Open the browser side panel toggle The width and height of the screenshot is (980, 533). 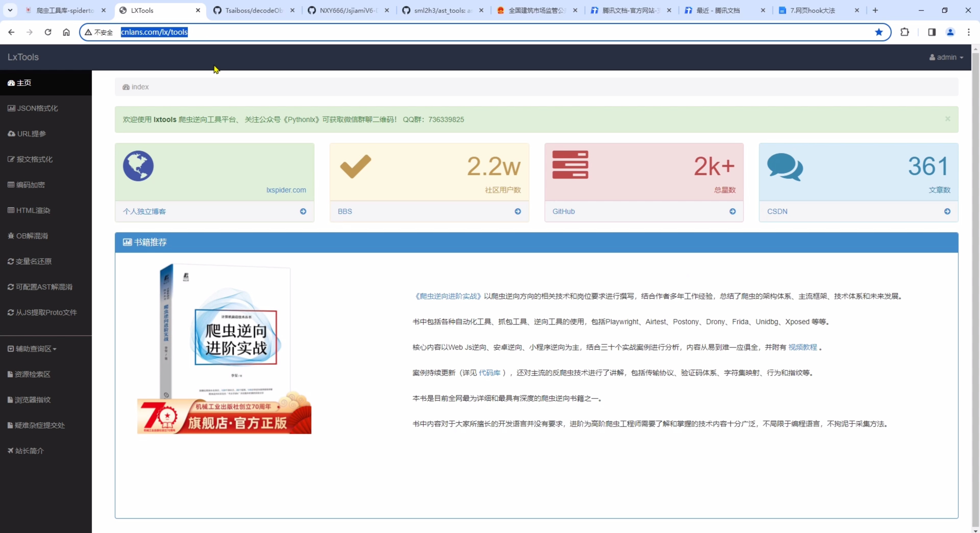(932, 32)
